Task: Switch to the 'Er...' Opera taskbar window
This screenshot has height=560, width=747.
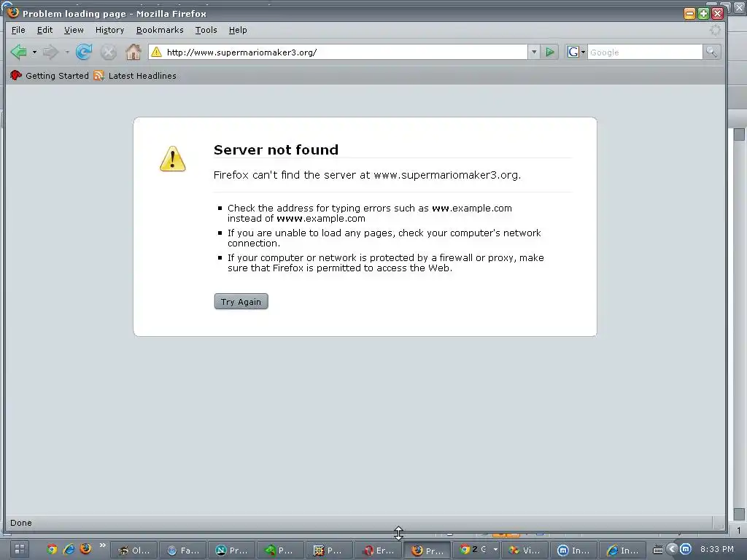Action: click(x=379, y=550)
